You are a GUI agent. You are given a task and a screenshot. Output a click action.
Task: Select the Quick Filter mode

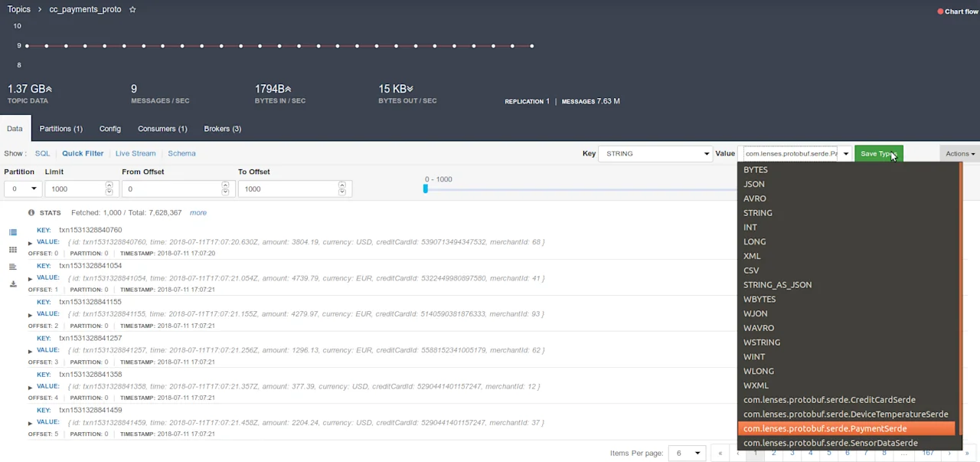click(83, 153)
